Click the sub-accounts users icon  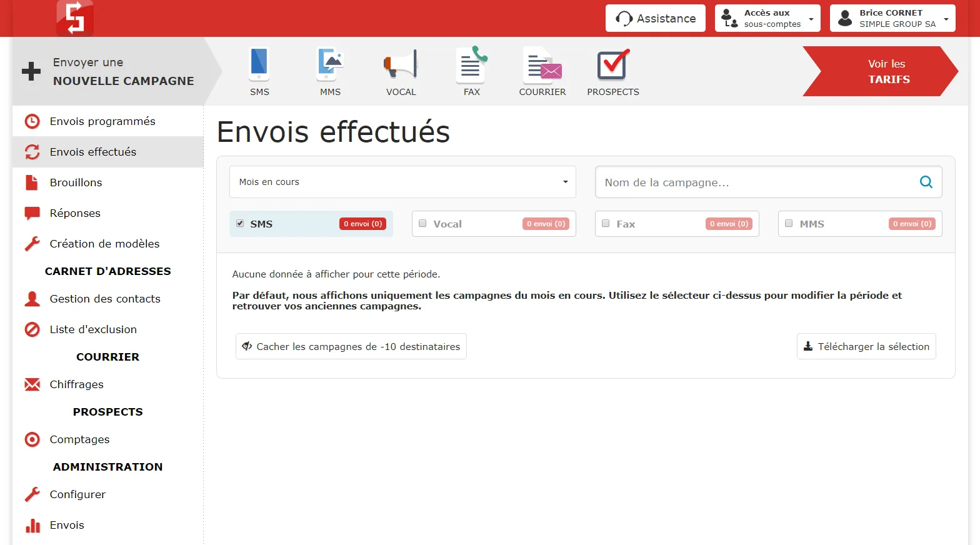pyautogui.click(x=729, y=17)
